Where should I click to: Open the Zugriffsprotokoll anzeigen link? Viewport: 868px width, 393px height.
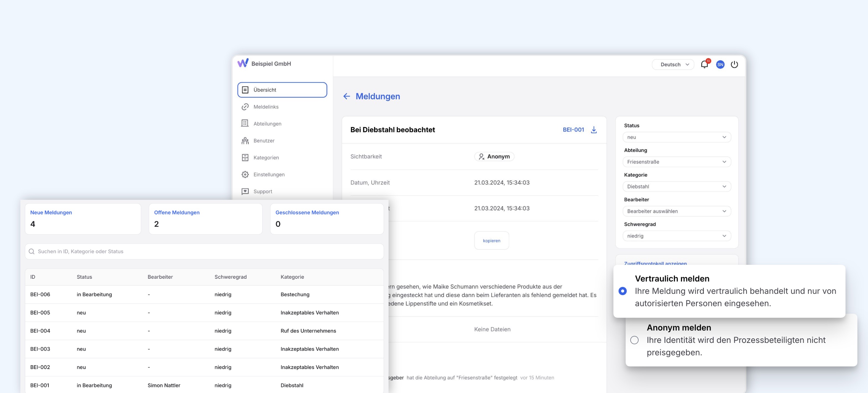655,263
